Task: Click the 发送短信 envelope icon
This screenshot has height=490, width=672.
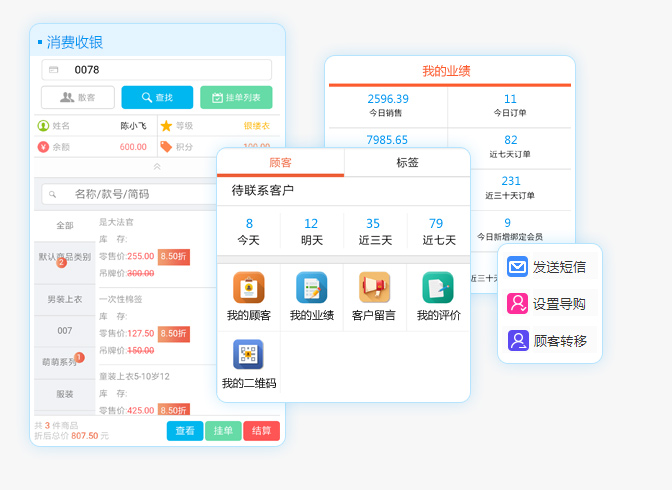Action: tap(517, 267)
